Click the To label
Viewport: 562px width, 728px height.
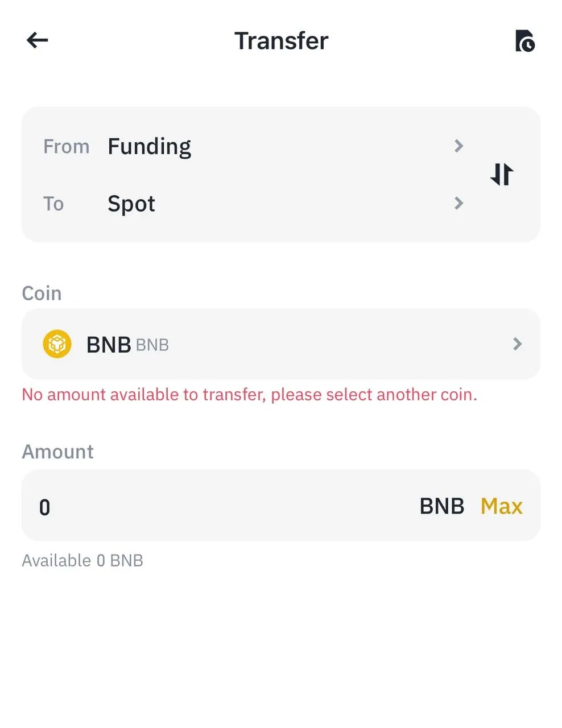(x=53, y=204)
